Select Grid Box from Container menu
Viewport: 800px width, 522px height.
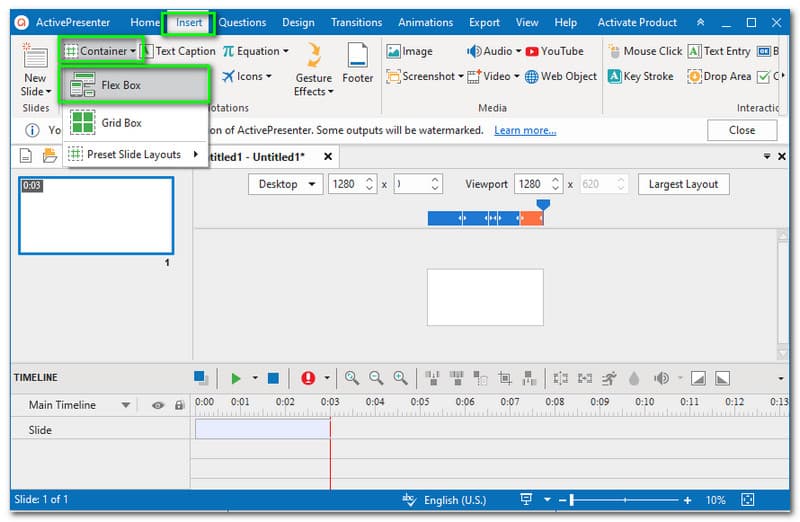[121, 122]
